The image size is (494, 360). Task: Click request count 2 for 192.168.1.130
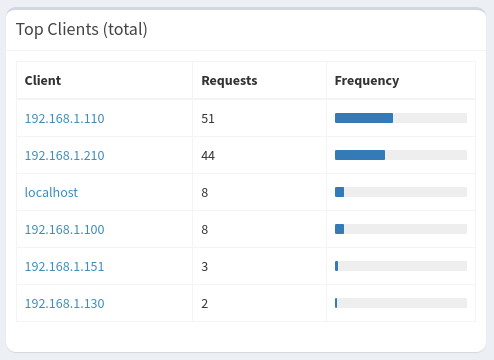coord(205,304)
